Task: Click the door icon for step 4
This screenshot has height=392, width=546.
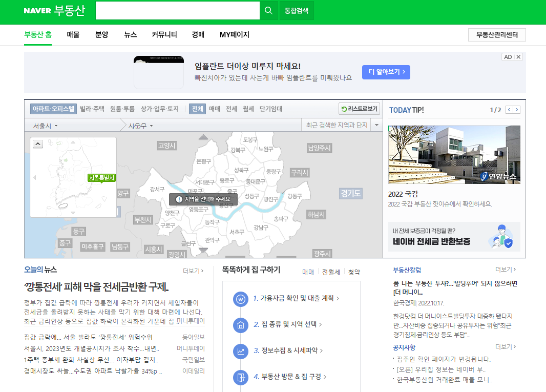Action: (240, 377)
